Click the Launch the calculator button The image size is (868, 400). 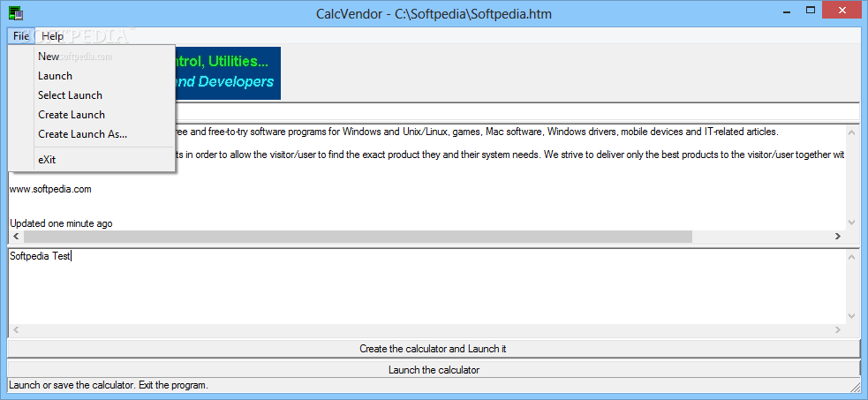(433, 370)
